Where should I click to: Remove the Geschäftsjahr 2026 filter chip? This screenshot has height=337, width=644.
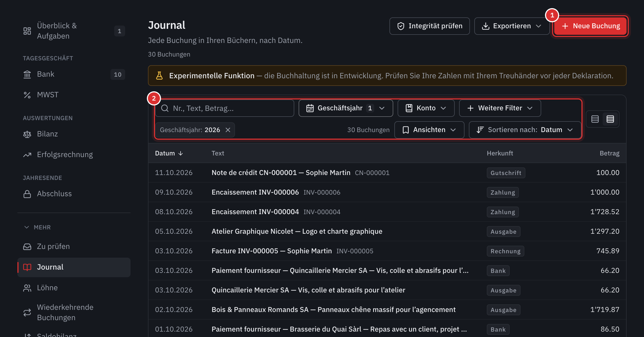tap(228, 130)
